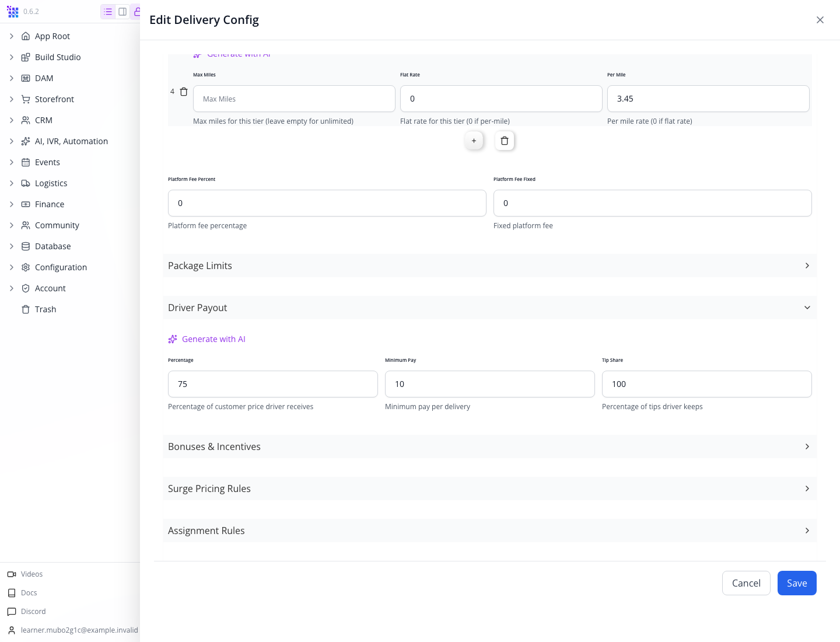Screen dimensions: 840x642
Task: Click the DAM sidebar icon
Action: (x=26, y=78)
